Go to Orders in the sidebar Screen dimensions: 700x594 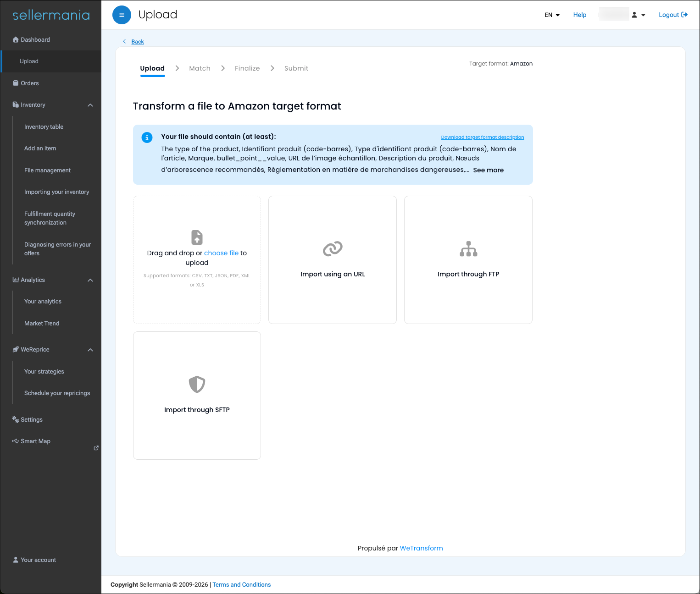coord(30,83)
